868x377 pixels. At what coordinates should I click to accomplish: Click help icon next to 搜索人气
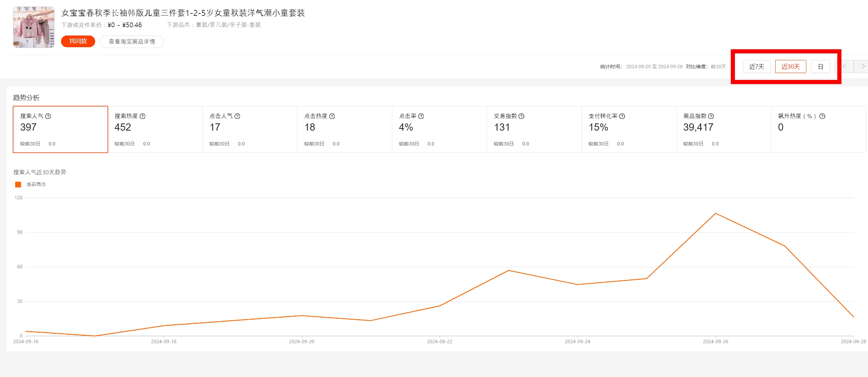click(x=48, y=116)
